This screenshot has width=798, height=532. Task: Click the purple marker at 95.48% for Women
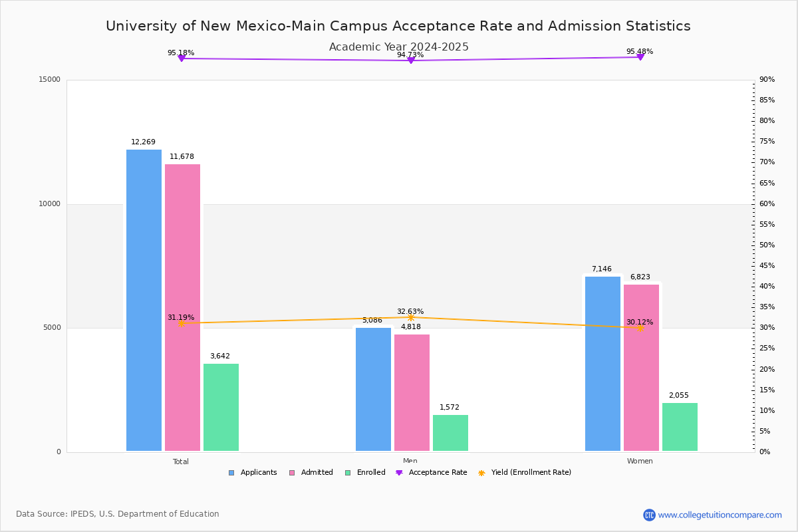pyautogui.click(x=640, y=57)
